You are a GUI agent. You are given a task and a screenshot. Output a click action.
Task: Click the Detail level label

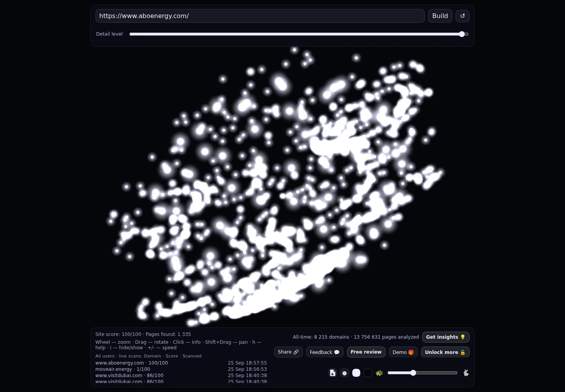pos(109,34)
